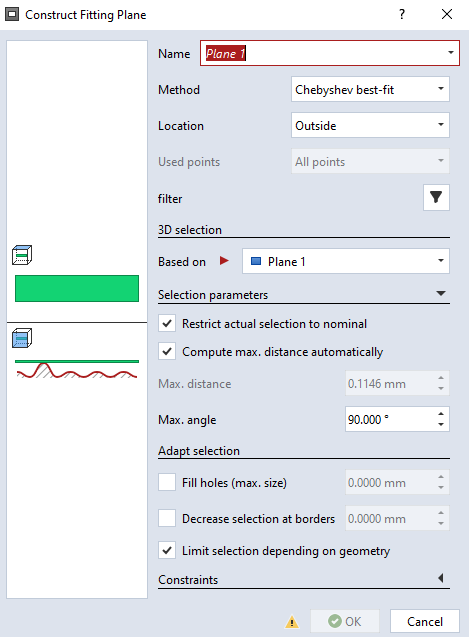This screenshot has width=469, height=637.
Task: Open the Based on Plane 1 dropdown
Action: click(x=346, y=261)
